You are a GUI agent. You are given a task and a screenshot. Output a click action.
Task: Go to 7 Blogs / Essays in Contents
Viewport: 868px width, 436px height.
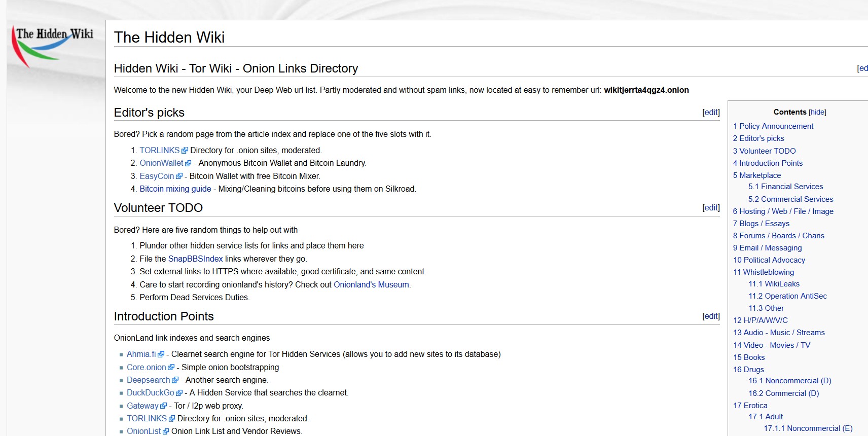coord(762,224)
